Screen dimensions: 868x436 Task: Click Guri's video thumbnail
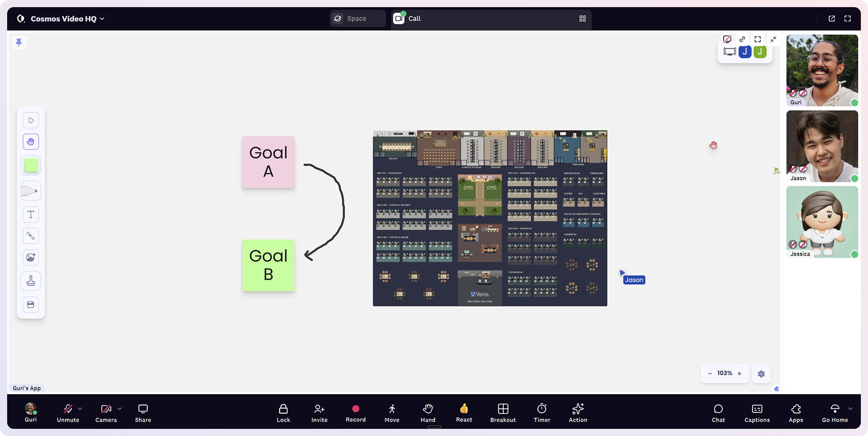coord(822,70)
